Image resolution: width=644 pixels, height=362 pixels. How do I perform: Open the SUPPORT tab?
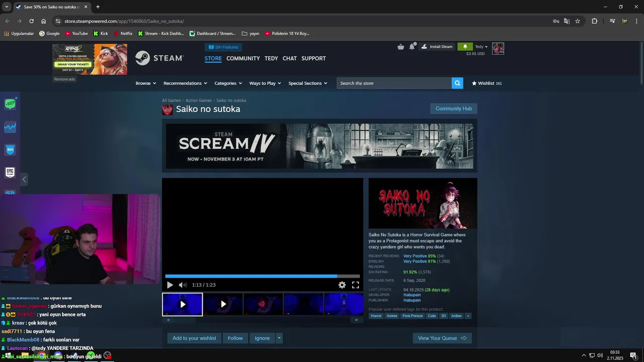pos(313,59)
